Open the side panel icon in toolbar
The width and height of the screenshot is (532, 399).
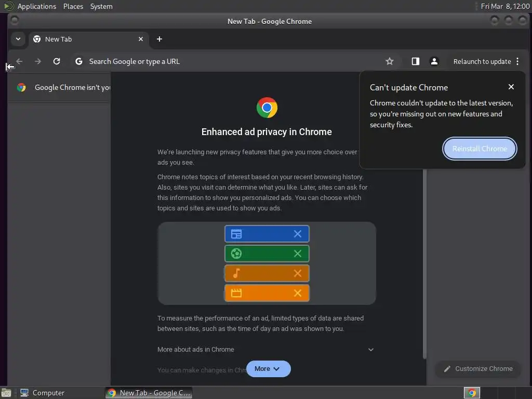tap(416, 61)
